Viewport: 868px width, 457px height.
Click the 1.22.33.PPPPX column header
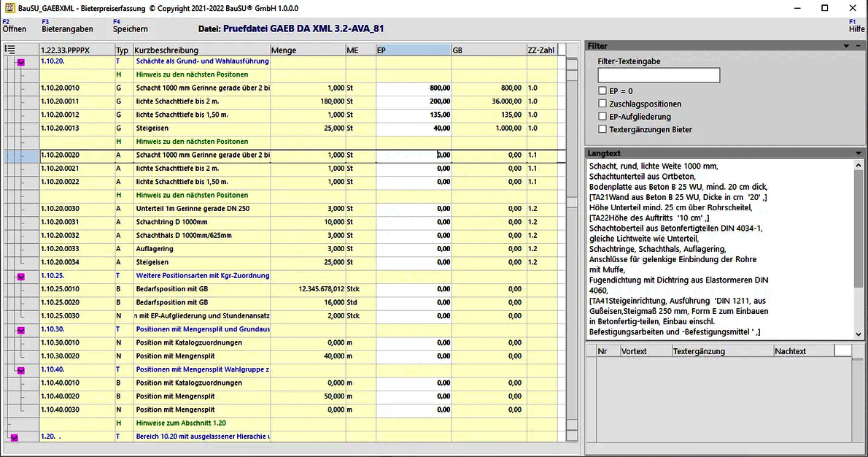77,50
